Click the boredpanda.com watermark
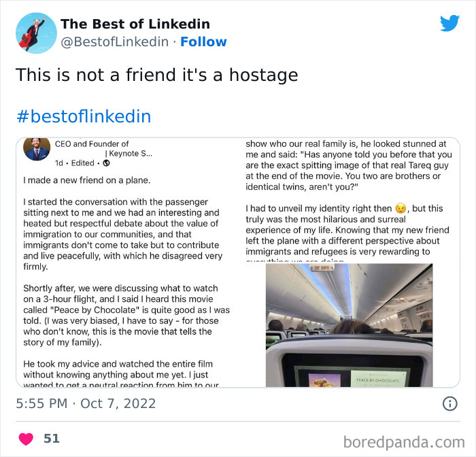 [404, 442]
